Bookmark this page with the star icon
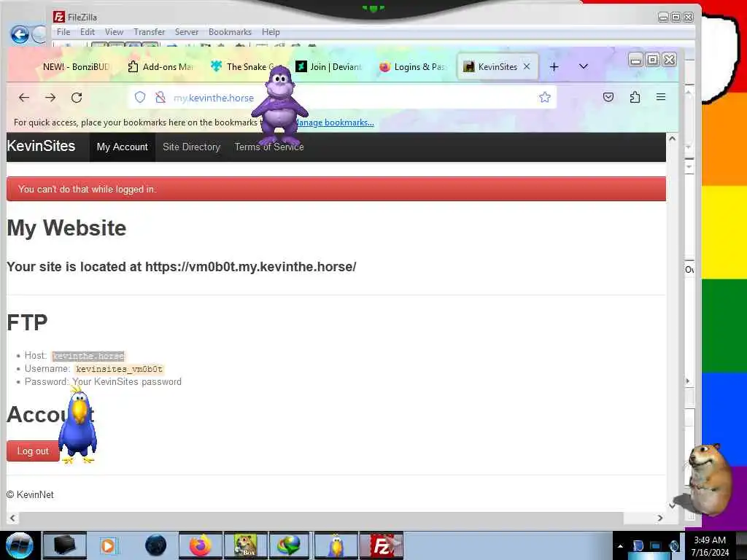The width and height of the screenshot is (747, 560). (544, 98)
